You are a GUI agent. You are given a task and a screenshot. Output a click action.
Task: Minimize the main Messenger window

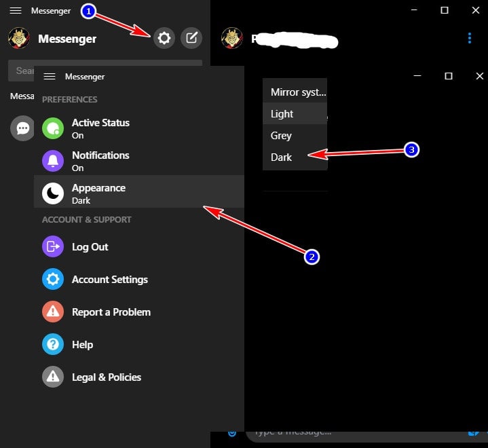[x=414, y=10]
